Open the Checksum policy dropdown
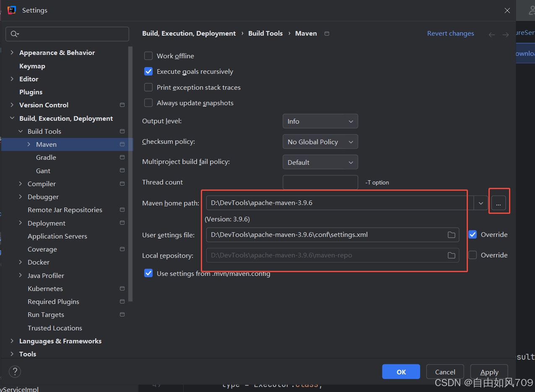 pos(320,142)
